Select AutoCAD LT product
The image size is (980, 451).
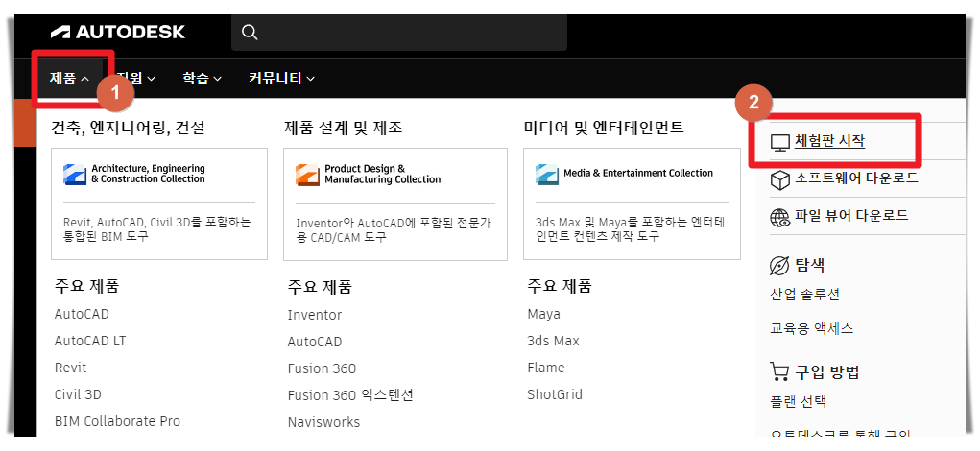coord(90,341)
